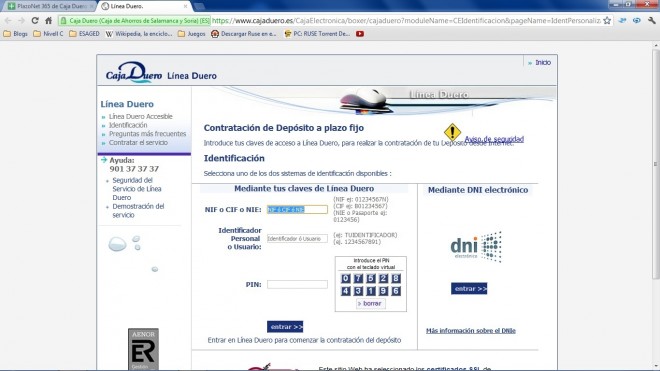Go to the browser home page icon
The image size is (660, 371).
point(49,20)
